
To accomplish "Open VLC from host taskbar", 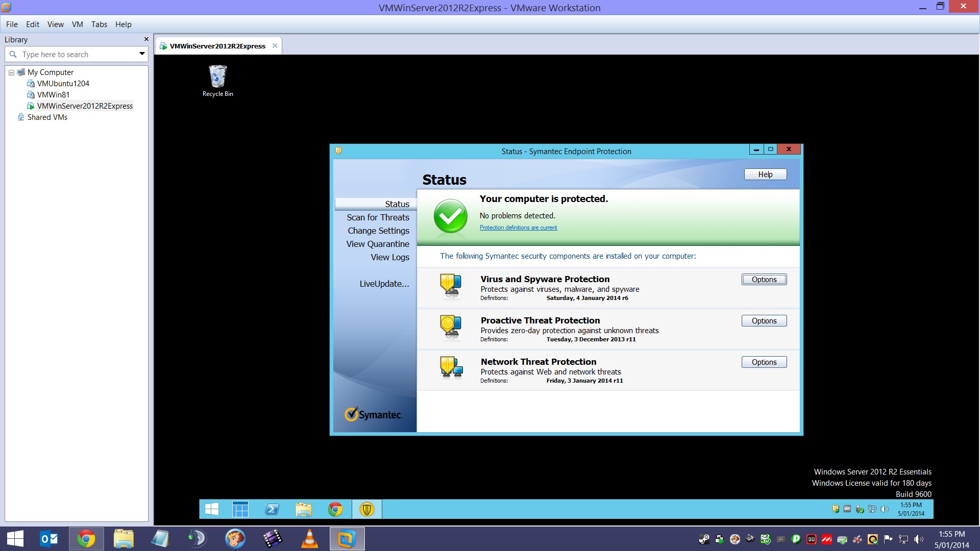I will point(309,539).
